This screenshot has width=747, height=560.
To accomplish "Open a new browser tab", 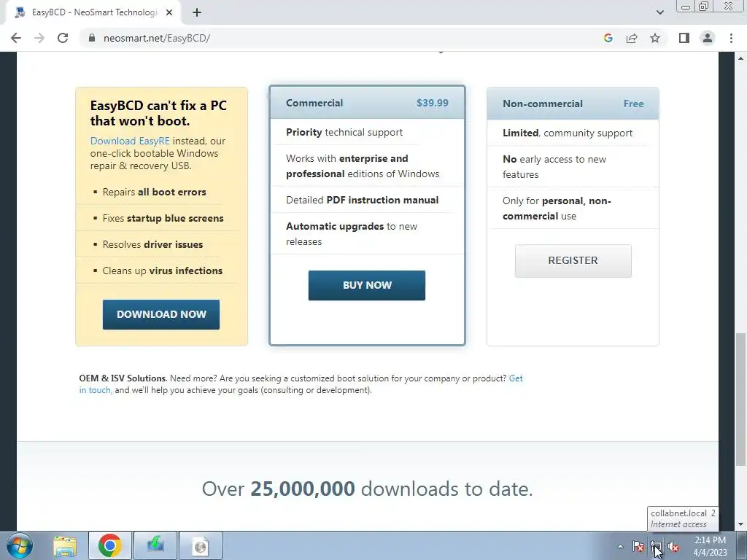I will tap(197, 12).
